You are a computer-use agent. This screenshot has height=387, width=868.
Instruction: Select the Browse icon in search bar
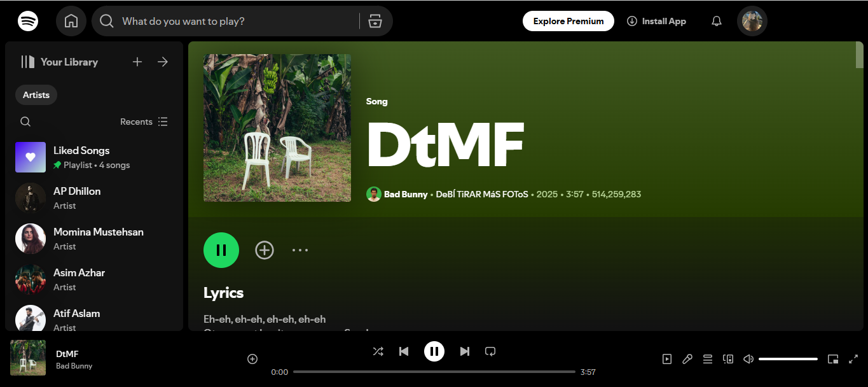click(375, 20)
